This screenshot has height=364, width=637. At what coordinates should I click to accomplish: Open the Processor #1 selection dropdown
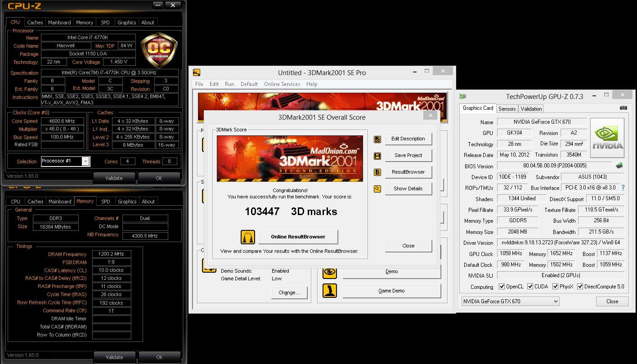85,161
